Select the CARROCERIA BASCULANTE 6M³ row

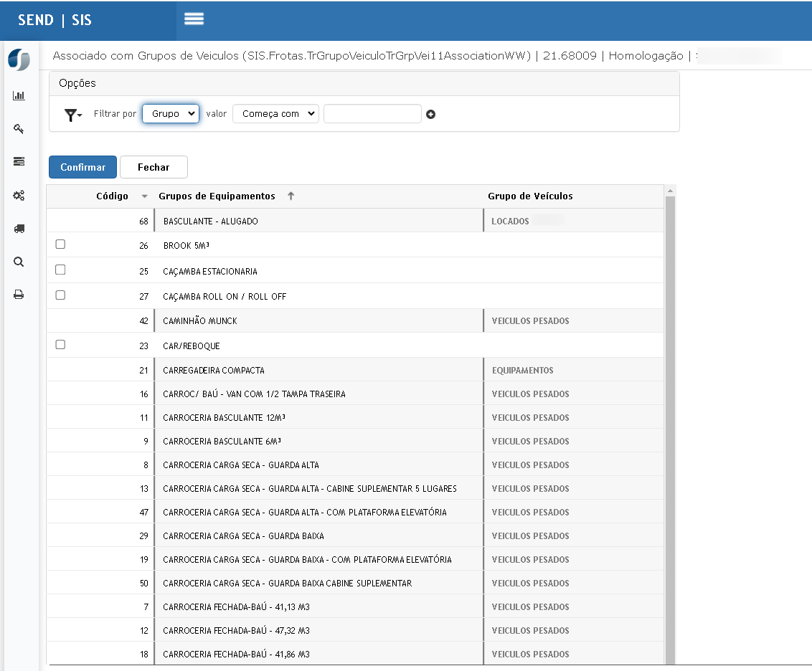(x=355, y=442)
